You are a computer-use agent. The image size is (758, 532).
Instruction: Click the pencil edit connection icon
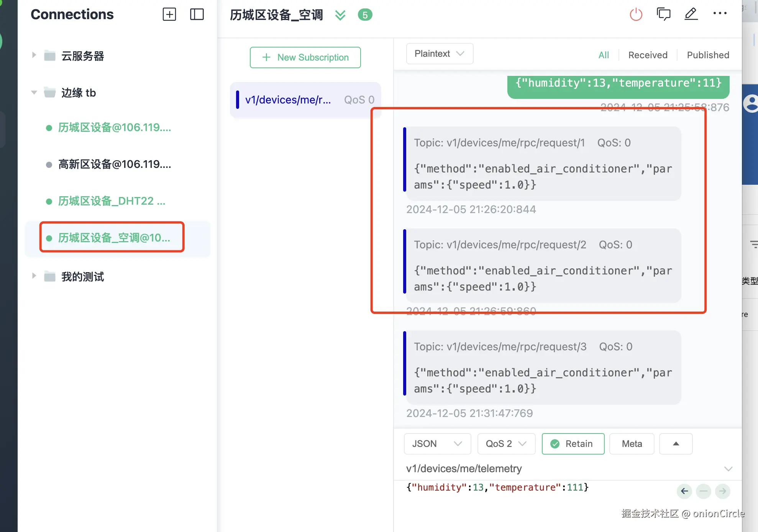click(691, 14)
